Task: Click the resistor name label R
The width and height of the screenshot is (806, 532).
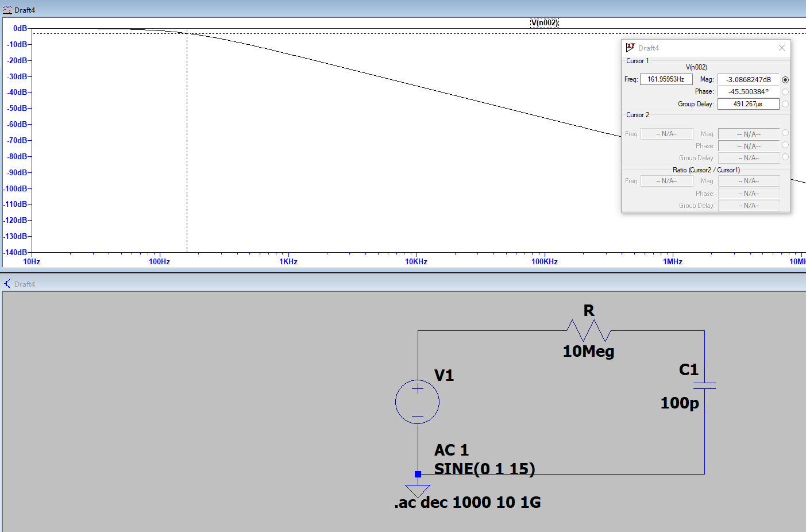Action: 589,311
